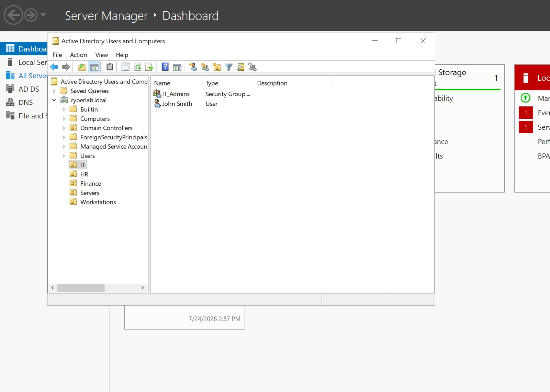
Task: Refresh the view with the green arrow icon
Action: [138, 67]
